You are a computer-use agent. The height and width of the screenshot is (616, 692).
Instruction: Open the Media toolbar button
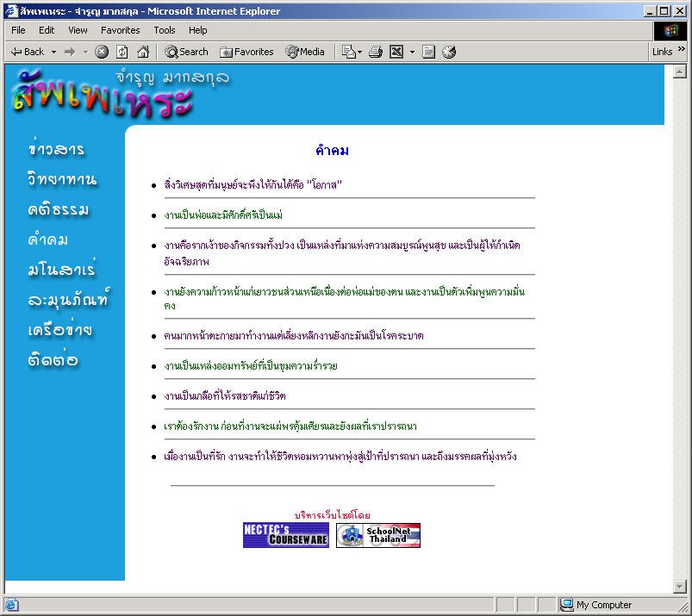coord(305,52)
